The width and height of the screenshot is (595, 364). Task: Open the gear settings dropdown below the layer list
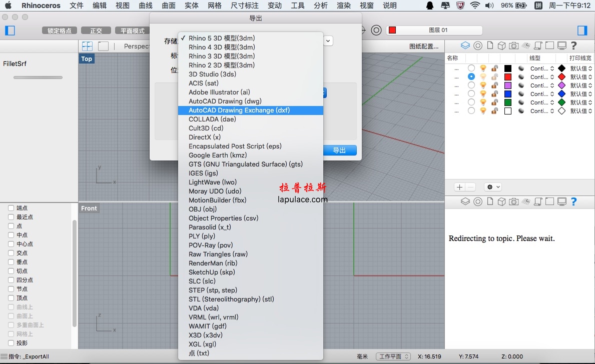[x=493, y=187]
